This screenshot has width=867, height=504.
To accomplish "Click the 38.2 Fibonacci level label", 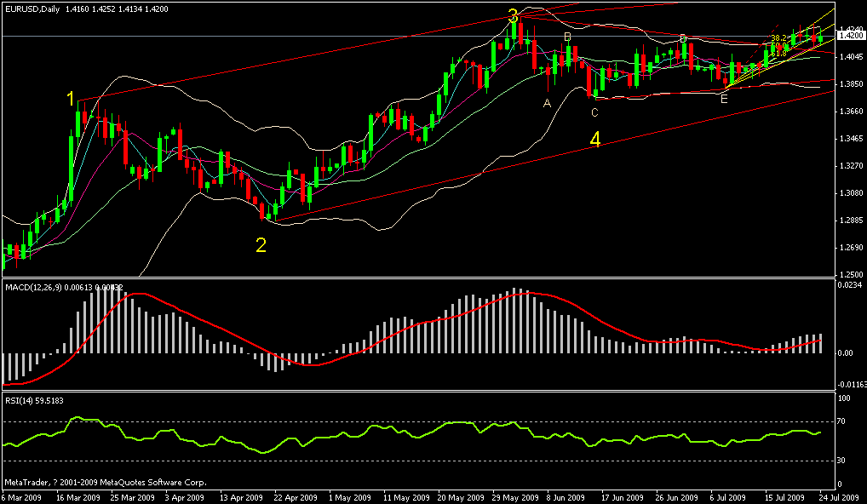I will pyautogui.click(x=778, y=38).
